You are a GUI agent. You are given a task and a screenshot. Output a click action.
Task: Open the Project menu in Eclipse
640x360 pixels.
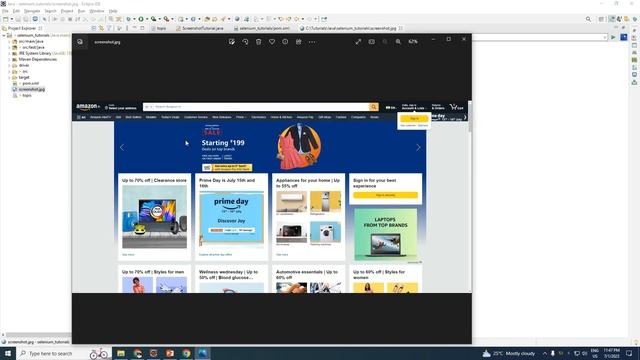pos(67,11)
